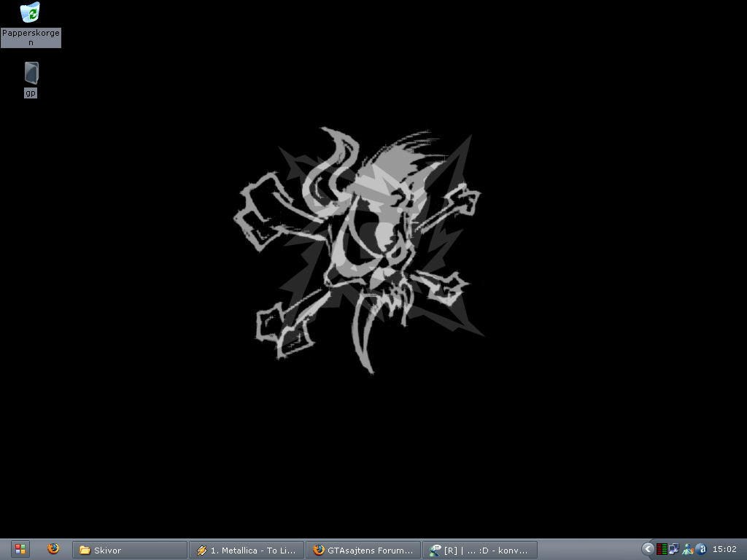Click the Firefox icon on GTAsajtens button

click(x=318, y=551)
